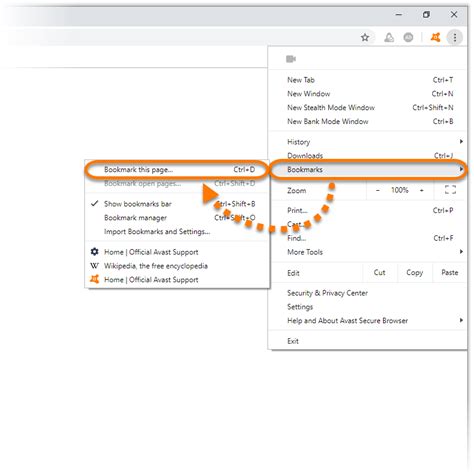This screenshot has height=476, width=474.
Task: Expand Help and About Avast Secure Browser
Action: (367, 321)
